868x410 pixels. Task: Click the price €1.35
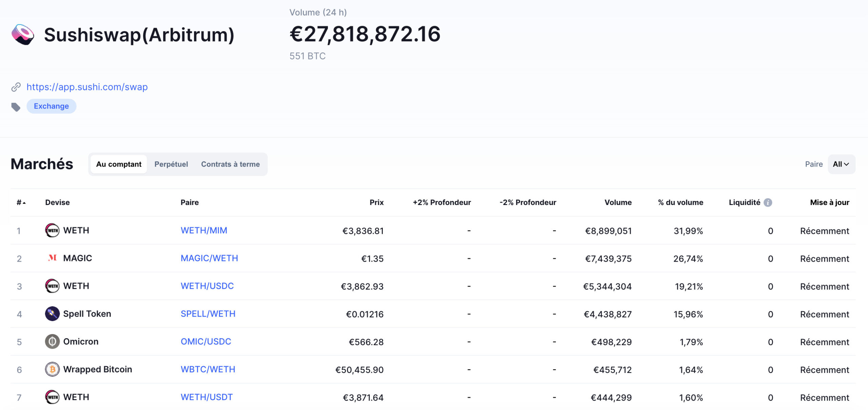point(372,259)
